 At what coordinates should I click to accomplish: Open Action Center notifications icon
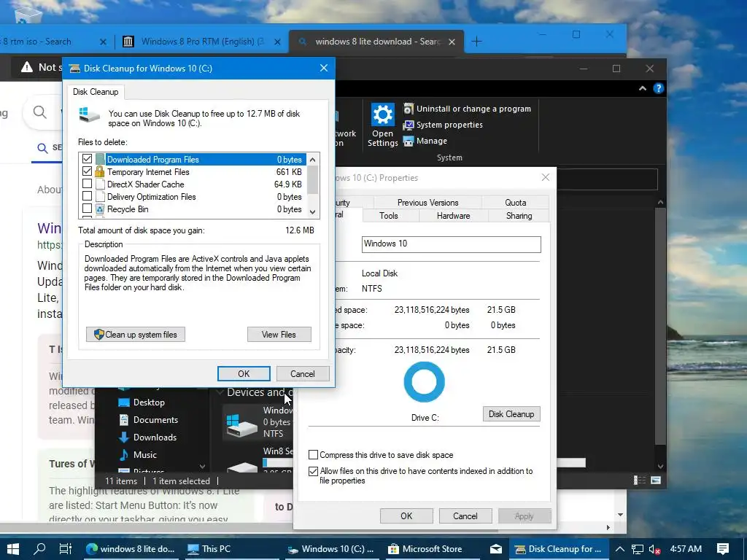(x=723, y=548)
